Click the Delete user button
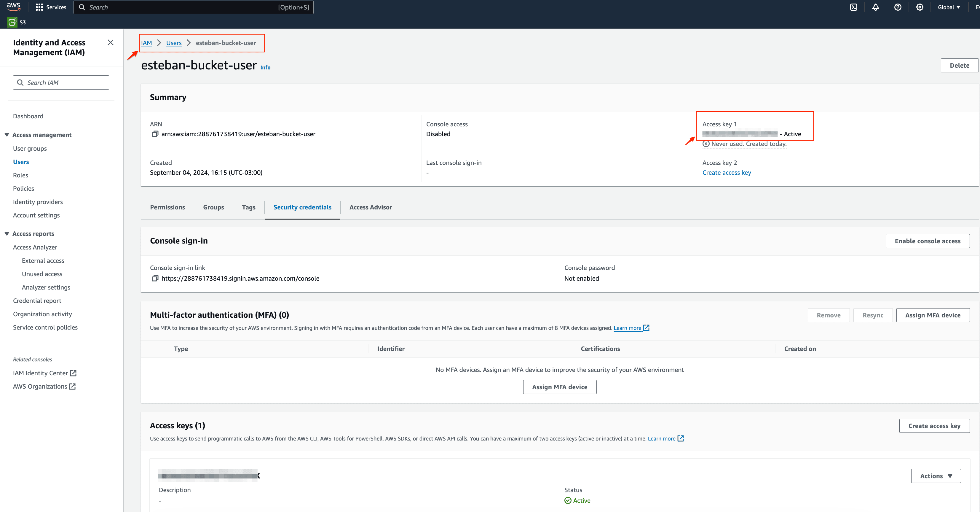 [x=959, y=66]
